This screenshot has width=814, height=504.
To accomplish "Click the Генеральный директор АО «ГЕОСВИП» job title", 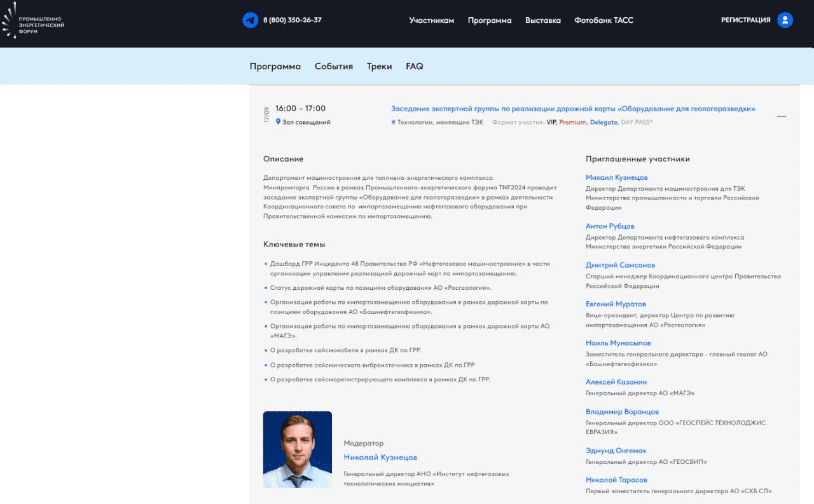I will coord(646,462).
